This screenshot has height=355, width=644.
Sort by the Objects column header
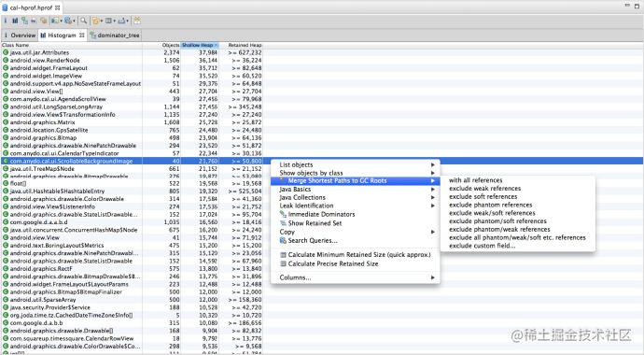coord(161,45)
